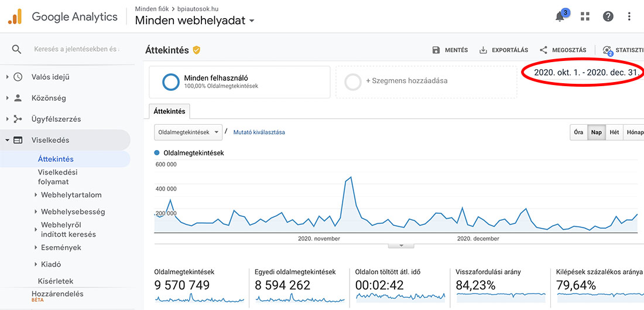Click the 8 594 262 value

point(283,285)
